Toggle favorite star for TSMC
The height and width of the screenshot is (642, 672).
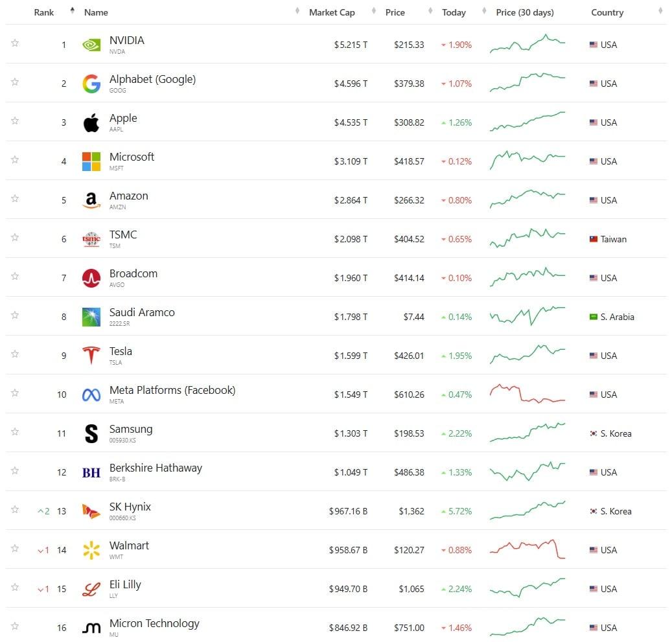pyautogui.click(x=15, y=237)
